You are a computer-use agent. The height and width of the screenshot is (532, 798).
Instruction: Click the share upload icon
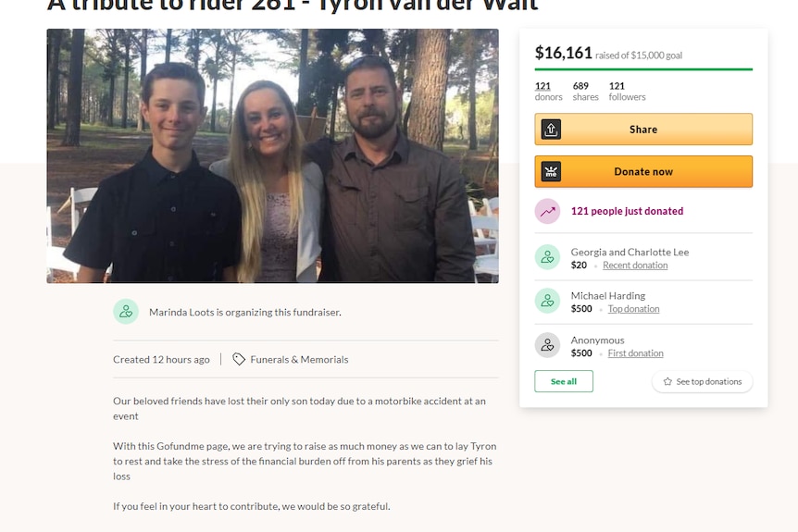click(x=551, y=130)
